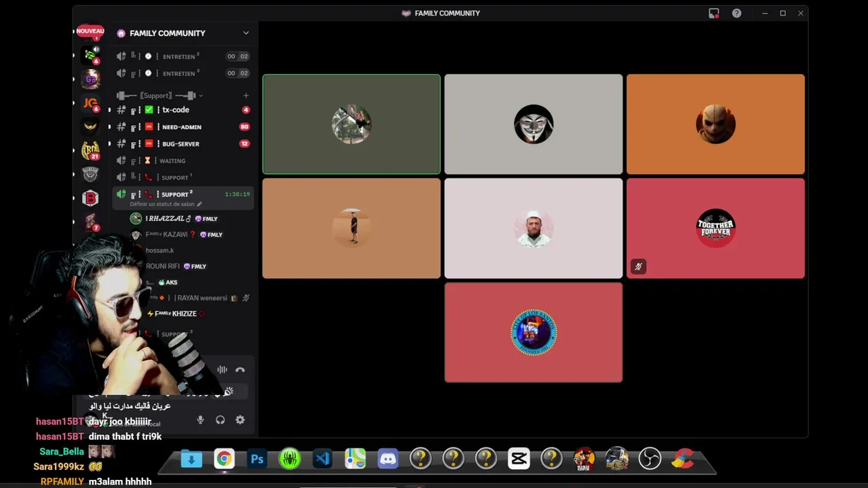Viewport: 868px width, 488px height.
Task: Toggle noise suppression waveform icon
Action: tap(222, 370)
